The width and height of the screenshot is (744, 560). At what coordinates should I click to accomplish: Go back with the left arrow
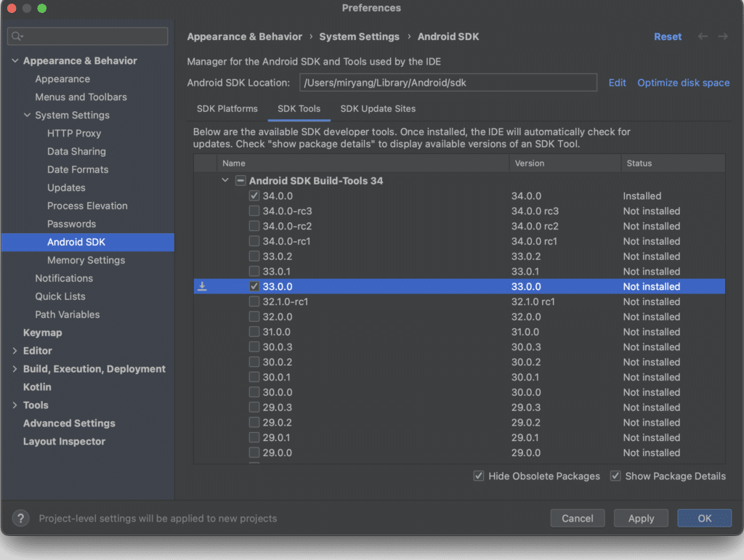click(703, 36)
